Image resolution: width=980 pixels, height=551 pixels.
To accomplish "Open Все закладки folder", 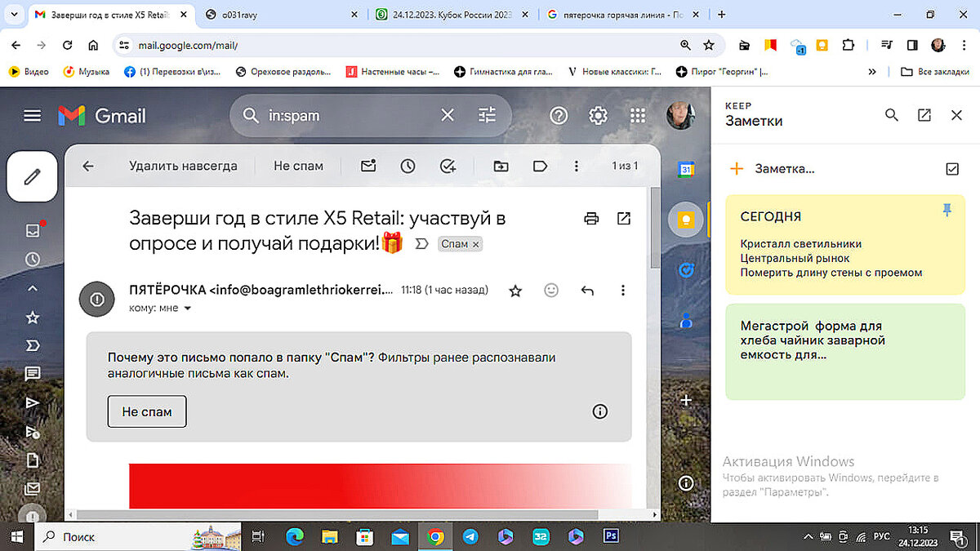I will 934,72.
